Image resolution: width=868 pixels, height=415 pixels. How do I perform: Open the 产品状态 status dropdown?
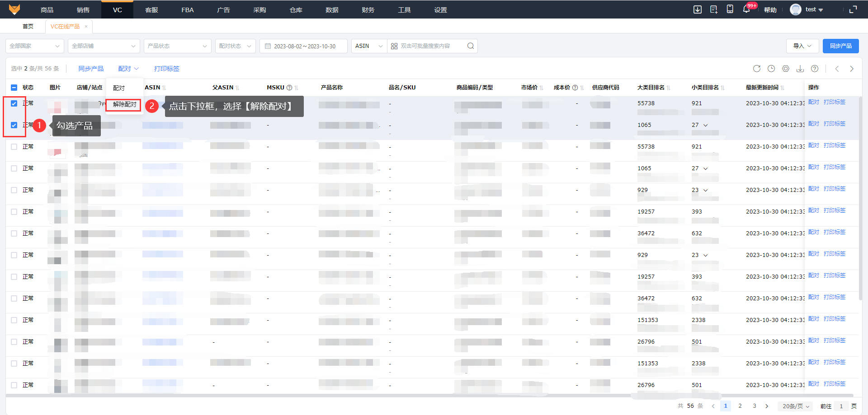(x=177, y=46)
